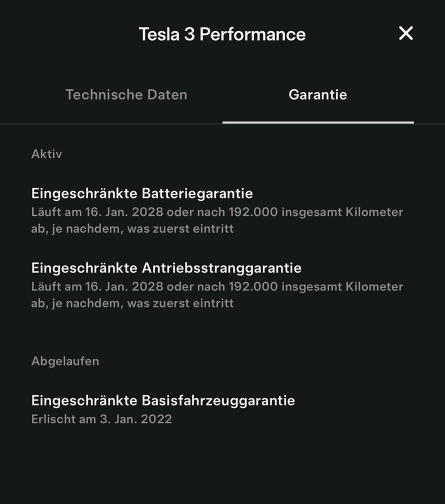Click the underline indicator beneath Garantie tab
This screenshot has height=504, width=445.
pyautogui.click(x=318, y=122)
